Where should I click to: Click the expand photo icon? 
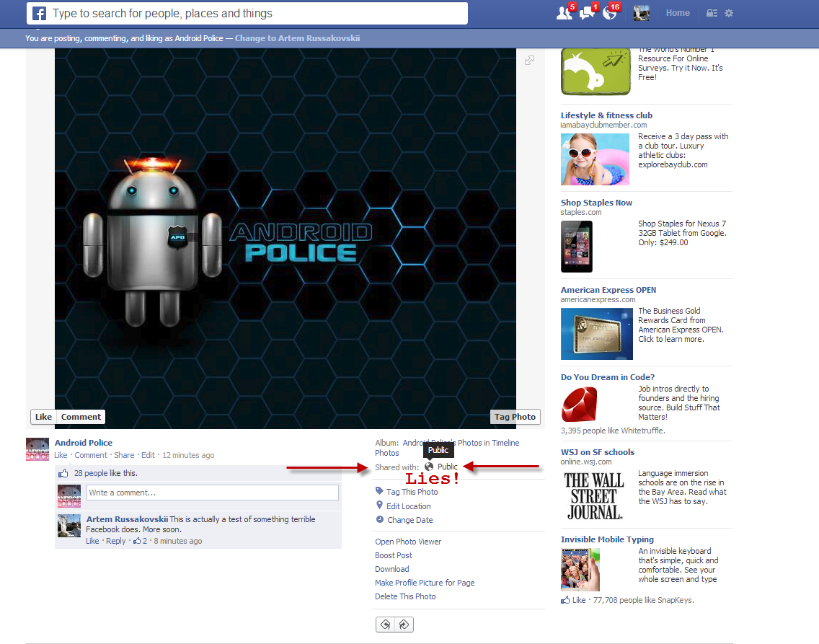click(x=530, y=60)
